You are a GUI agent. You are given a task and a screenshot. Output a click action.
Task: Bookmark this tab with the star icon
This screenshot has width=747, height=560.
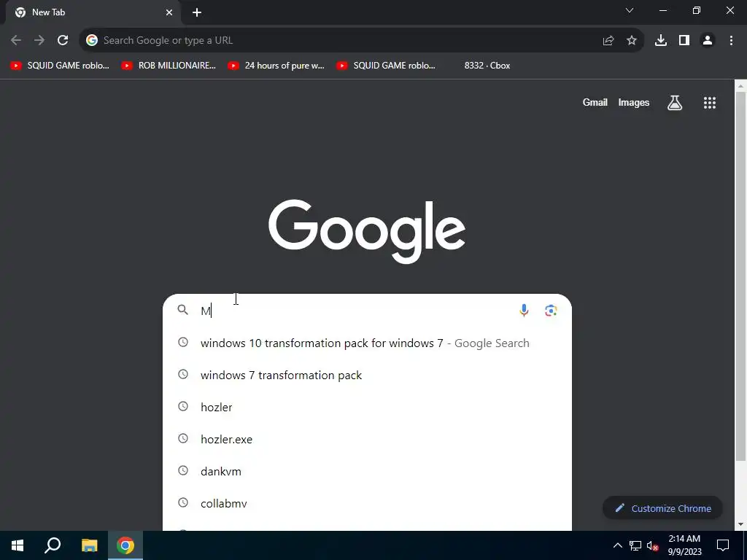pos(632,41)
